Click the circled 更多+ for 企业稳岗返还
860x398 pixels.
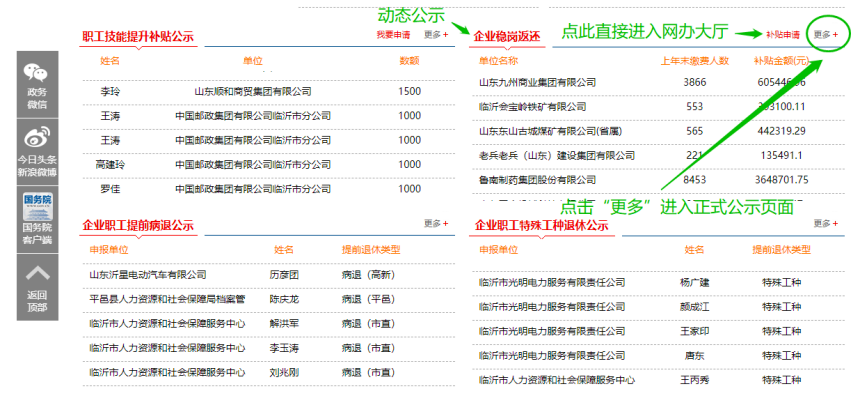click(826, 35)
